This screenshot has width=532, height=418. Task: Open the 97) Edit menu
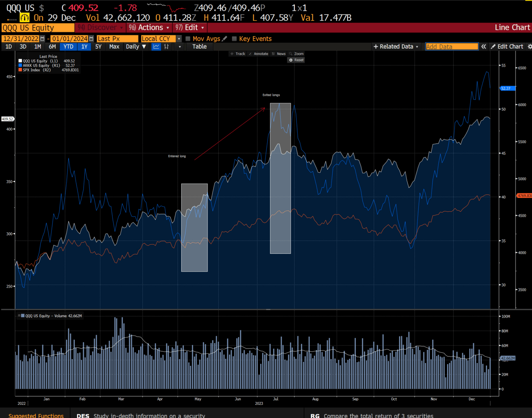tap(189, 28)
